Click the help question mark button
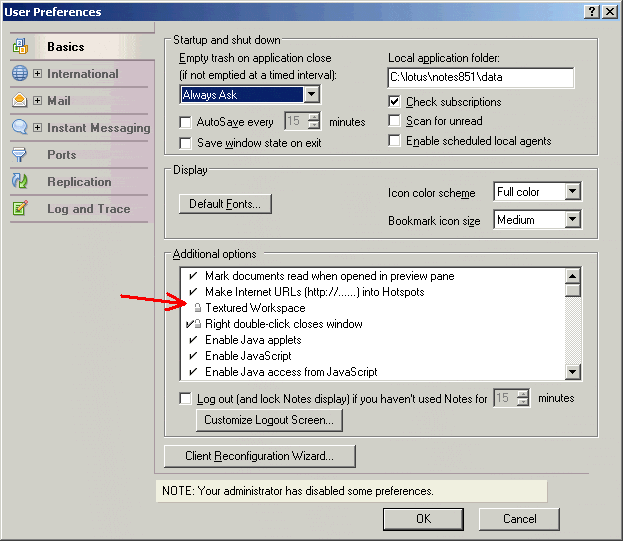 coord(588,11)
